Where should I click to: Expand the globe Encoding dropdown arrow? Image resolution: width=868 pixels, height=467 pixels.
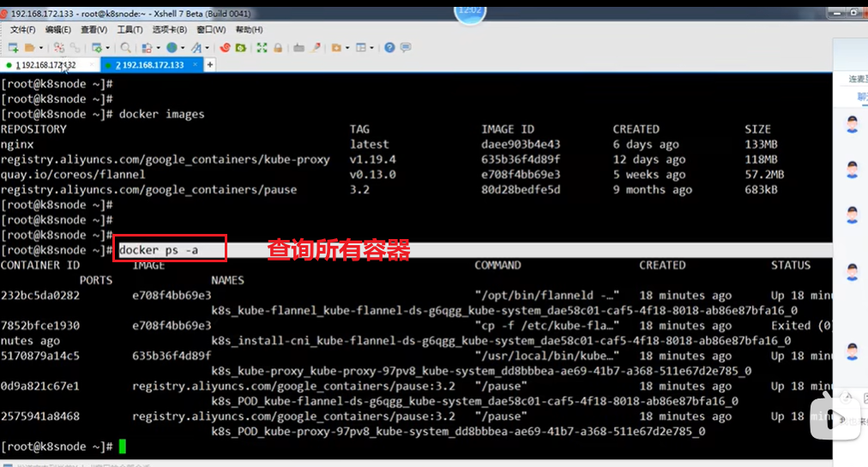[183, 48]
